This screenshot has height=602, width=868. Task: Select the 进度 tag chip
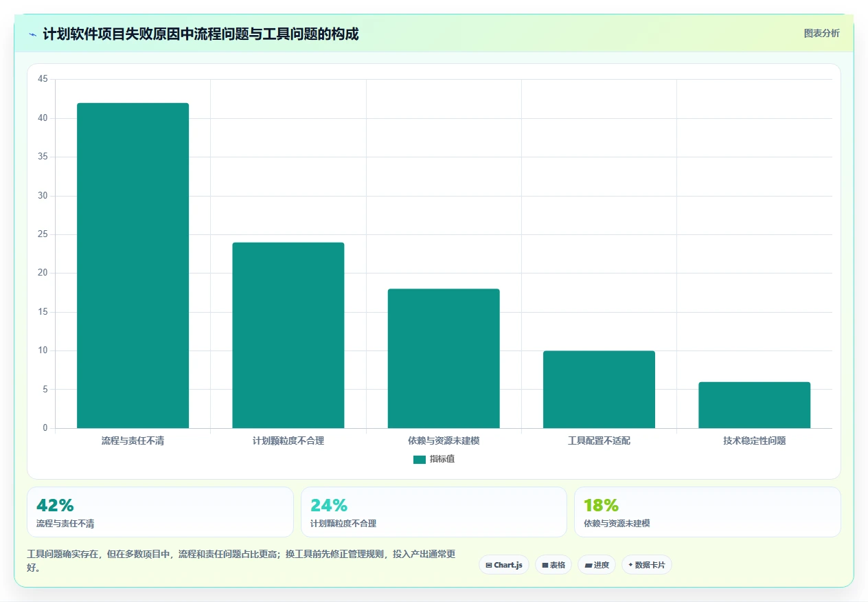coord(597,565)
